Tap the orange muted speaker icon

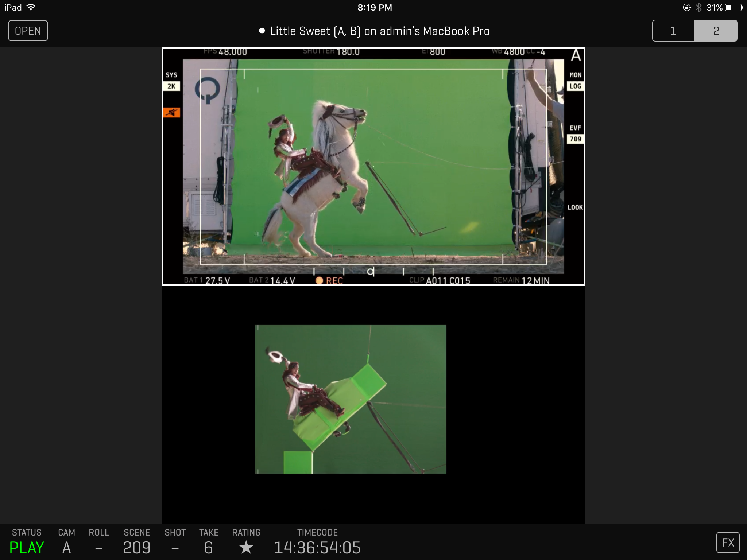click(171, 113)
